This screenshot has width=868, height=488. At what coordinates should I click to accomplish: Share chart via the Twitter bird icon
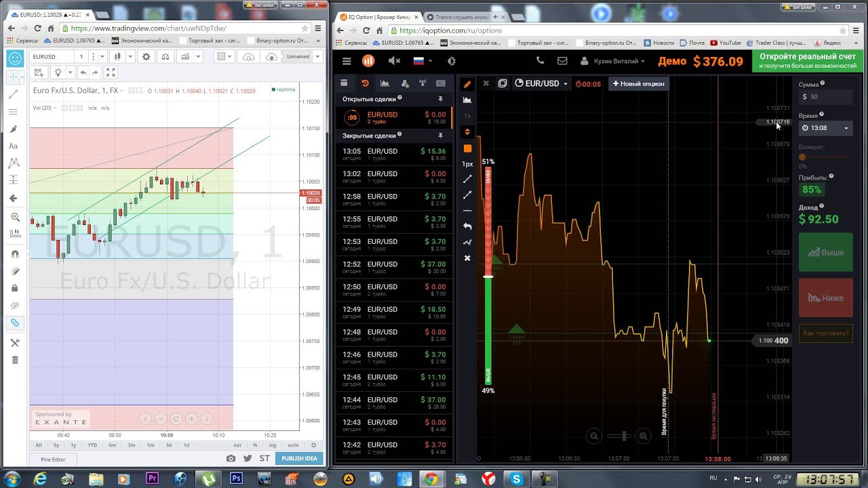248,458
